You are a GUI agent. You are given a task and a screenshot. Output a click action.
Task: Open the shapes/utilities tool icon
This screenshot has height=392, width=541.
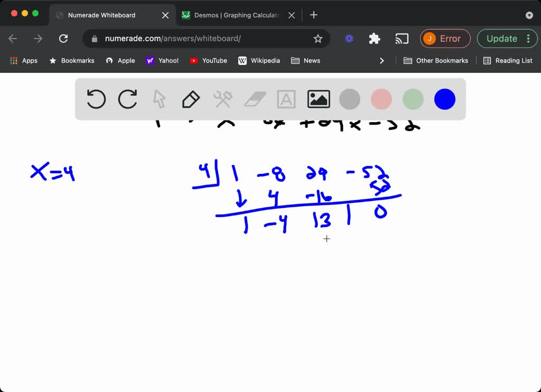point(222,99)
